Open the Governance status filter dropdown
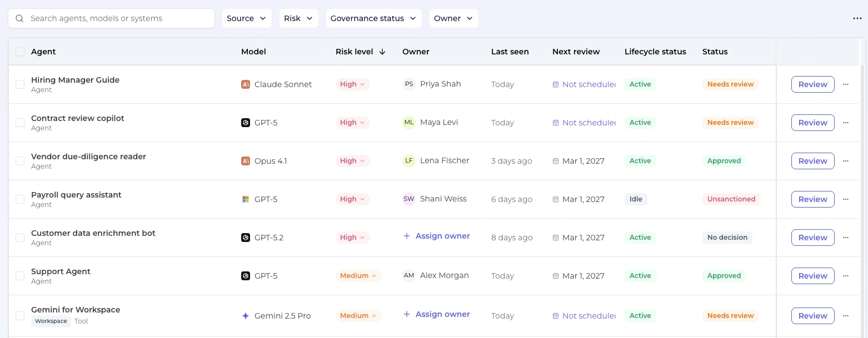Screen dimensions: 868x338 (x=373, y=18)
